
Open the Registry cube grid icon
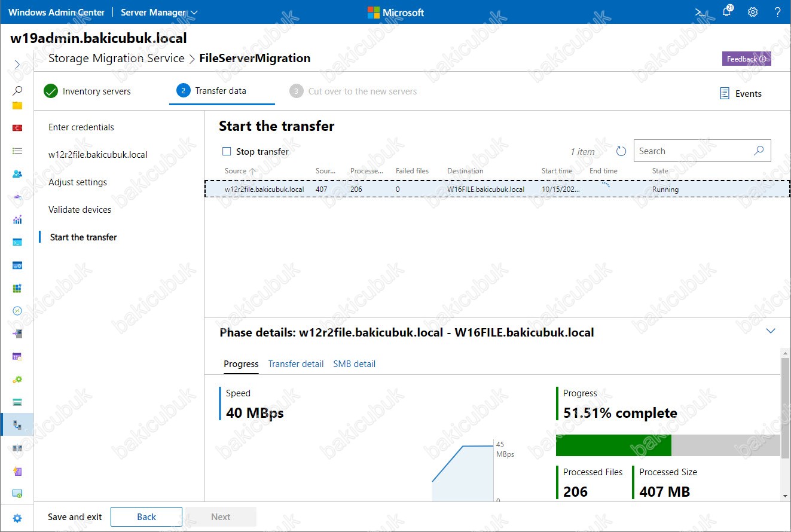point(17,288)
